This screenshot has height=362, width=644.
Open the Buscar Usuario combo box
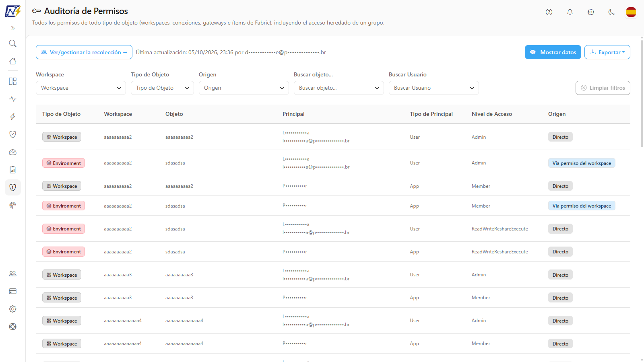point(434,88)
